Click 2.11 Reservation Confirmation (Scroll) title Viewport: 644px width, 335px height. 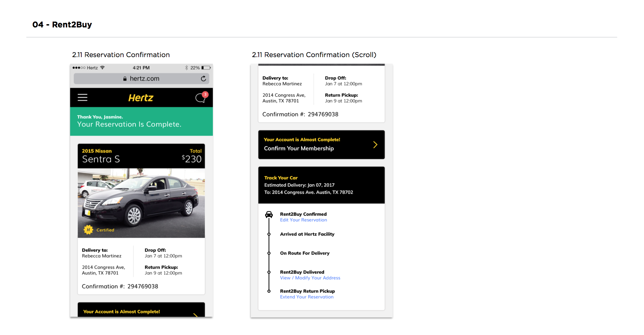coord(314,55)
